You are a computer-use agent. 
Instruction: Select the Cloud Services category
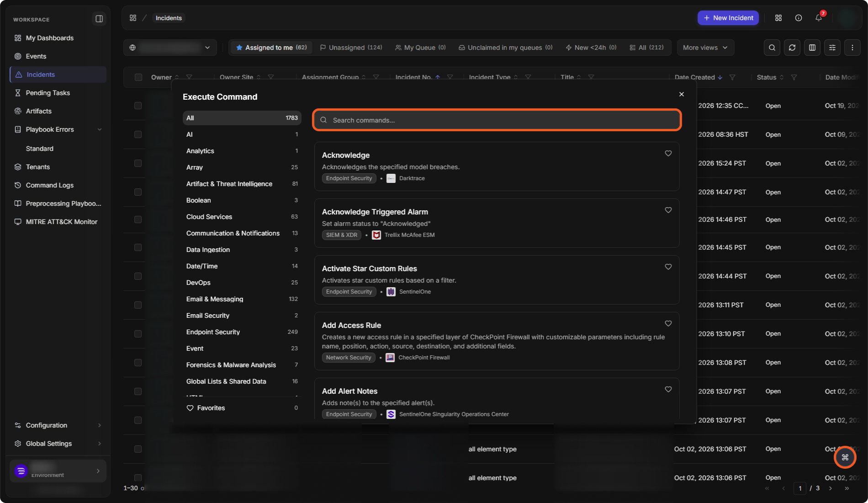click(242, 217)
